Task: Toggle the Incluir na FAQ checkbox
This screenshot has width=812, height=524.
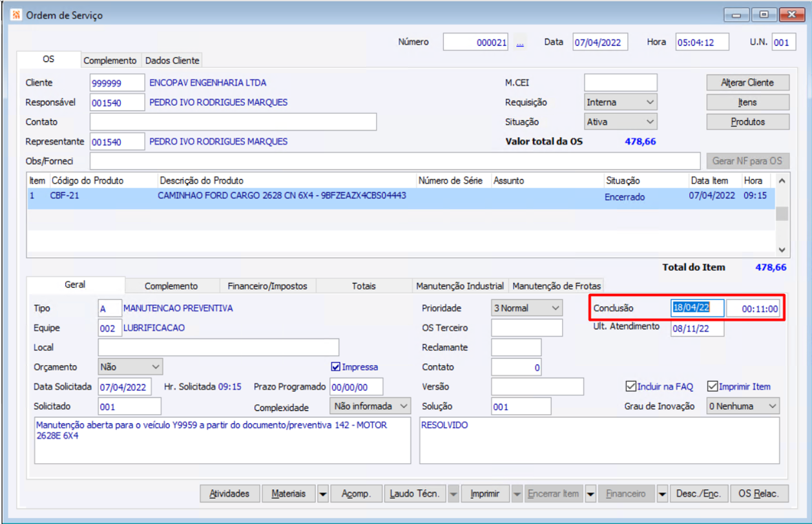Action: tap(630, 387)
